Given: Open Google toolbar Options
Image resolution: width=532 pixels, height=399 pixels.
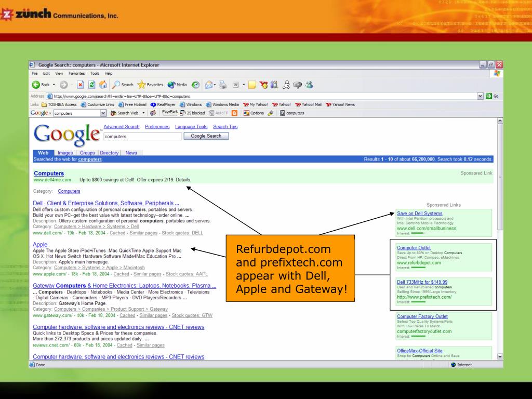Looking at the screenshot, I should [x=254, y=113].
